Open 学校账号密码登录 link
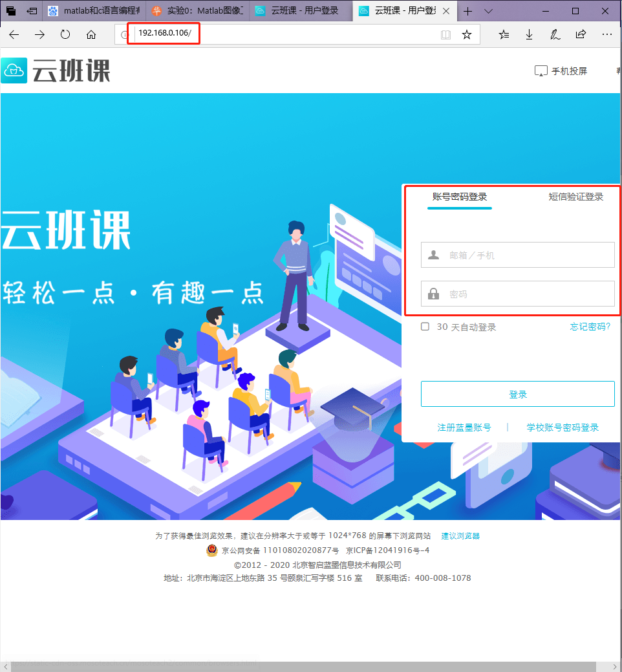 [x=563, y=428]
